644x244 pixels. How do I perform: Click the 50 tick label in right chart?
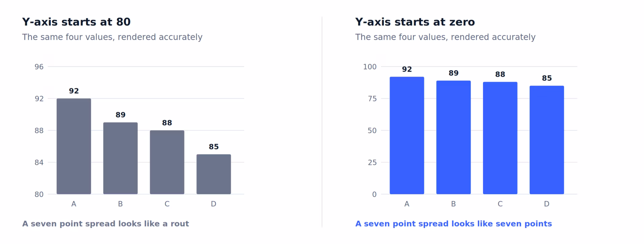pyautogui.click(x=372, y=130)
